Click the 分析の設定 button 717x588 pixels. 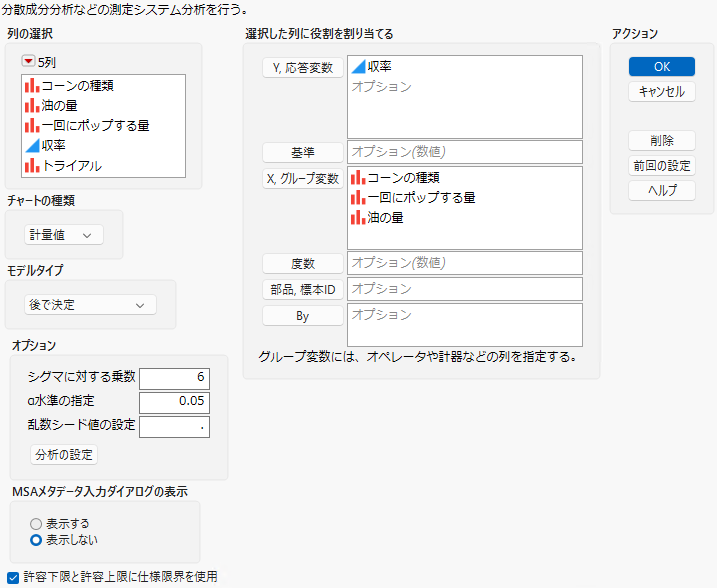64,455
